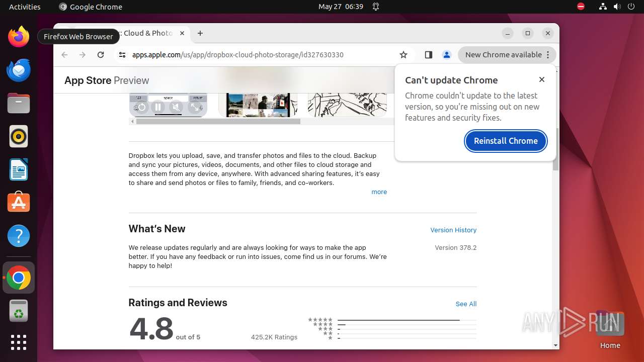Open a new browser tab
The width and height of the screenshot is (644, 362).
click(200, 33)
